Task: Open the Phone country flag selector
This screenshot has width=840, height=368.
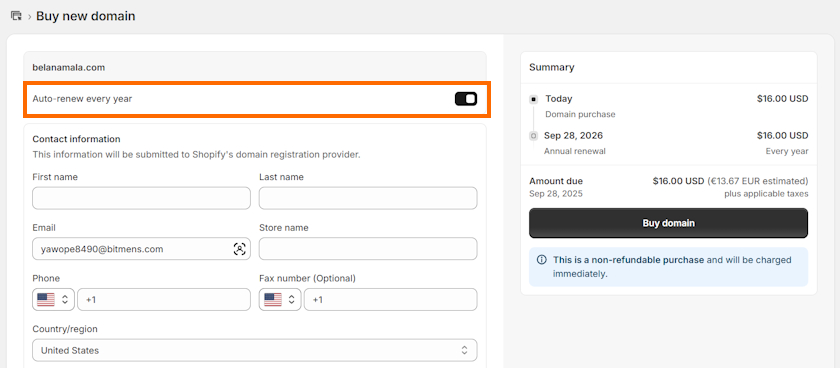Action: click(54, 299)
